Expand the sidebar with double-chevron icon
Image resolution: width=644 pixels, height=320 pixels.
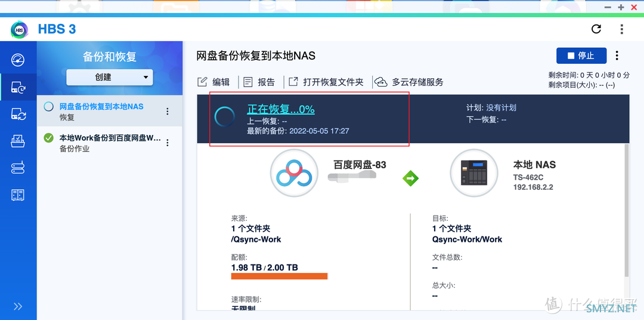18,306
